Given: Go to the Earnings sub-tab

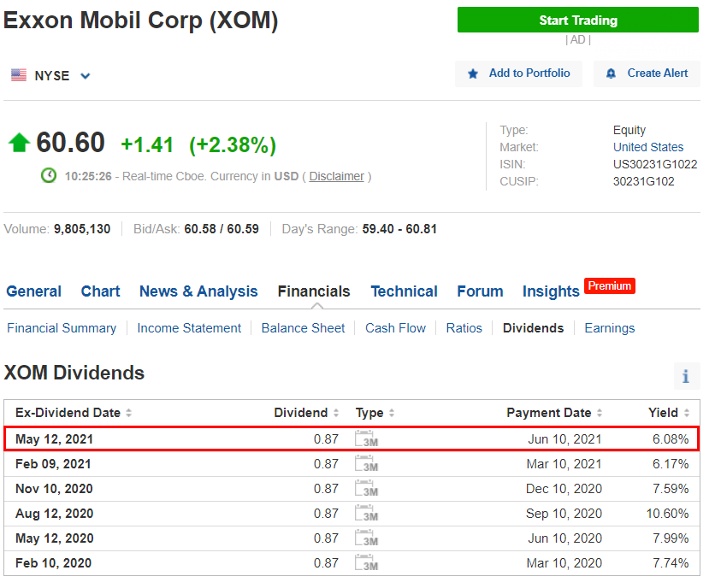Looking at the screenshot, I should coord(610,328).
